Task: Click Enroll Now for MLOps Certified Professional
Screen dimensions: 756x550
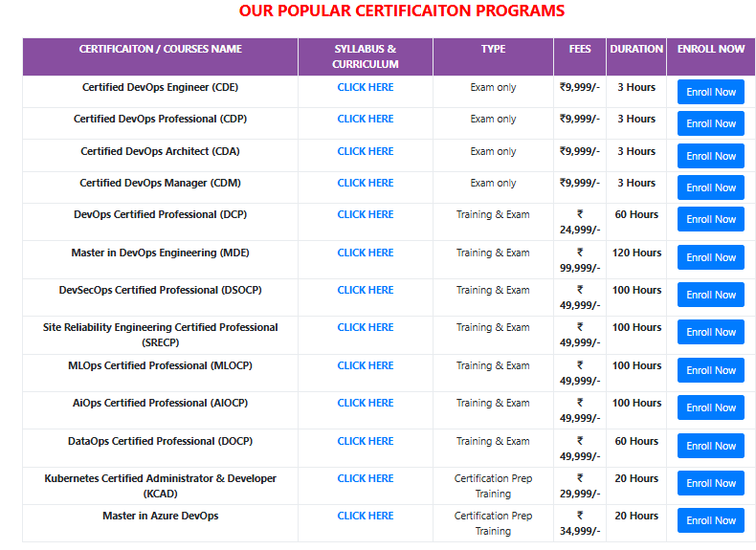Action: tap(710, 370)
